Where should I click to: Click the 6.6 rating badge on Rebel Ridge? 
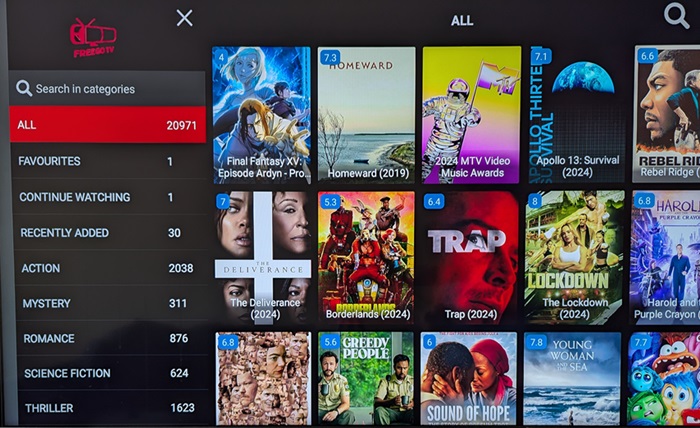[647, 56]
